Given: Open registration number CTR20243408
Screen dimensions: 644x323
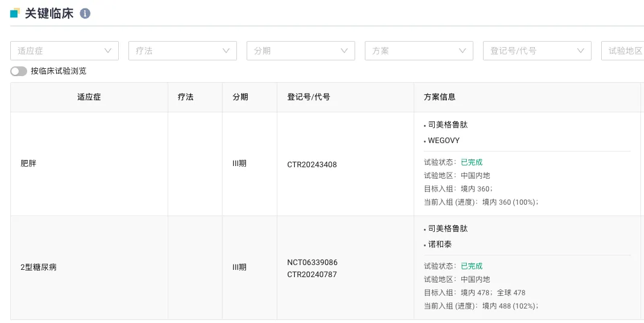Looking at the screenshot, I should [312, 164].
